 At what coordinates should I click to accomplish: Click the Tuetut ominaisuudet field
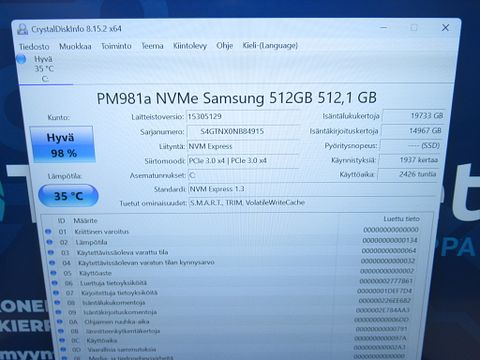[x=313, y=203]
